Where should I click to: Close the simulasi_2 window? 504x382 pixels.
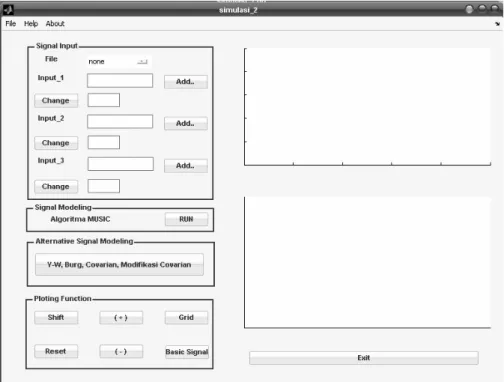point(495,9)
